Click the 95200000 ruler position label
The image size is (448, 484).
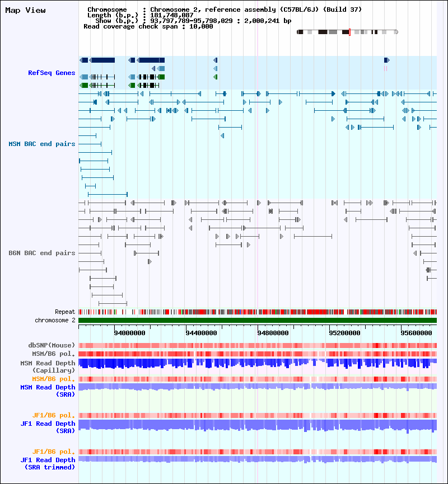tap(344, 333)
